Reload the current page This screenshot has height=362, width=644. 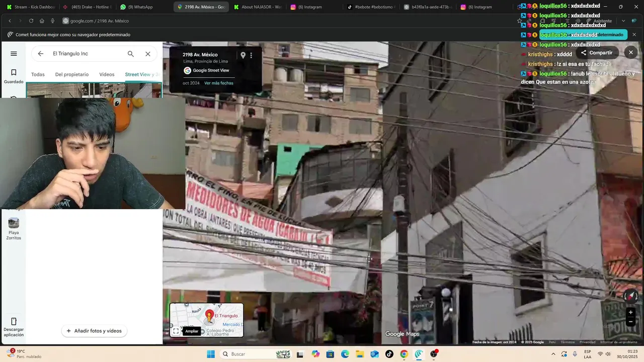click(x=31, y=21)
